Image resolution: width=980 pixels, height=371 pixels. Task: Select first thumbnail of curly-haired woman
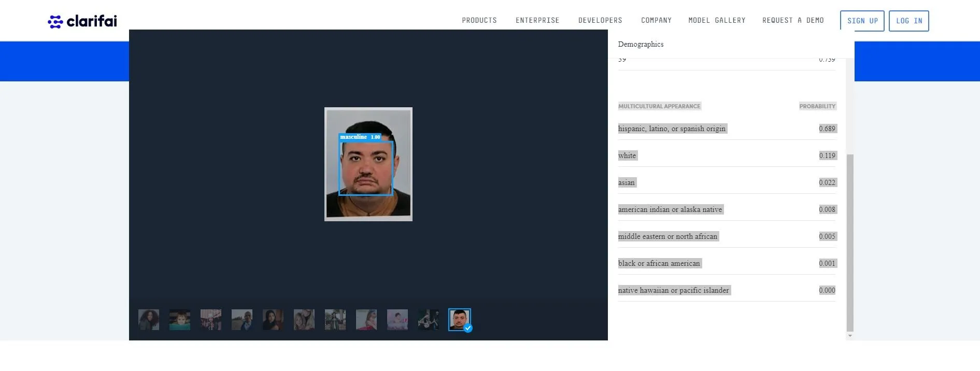(149, 320)
